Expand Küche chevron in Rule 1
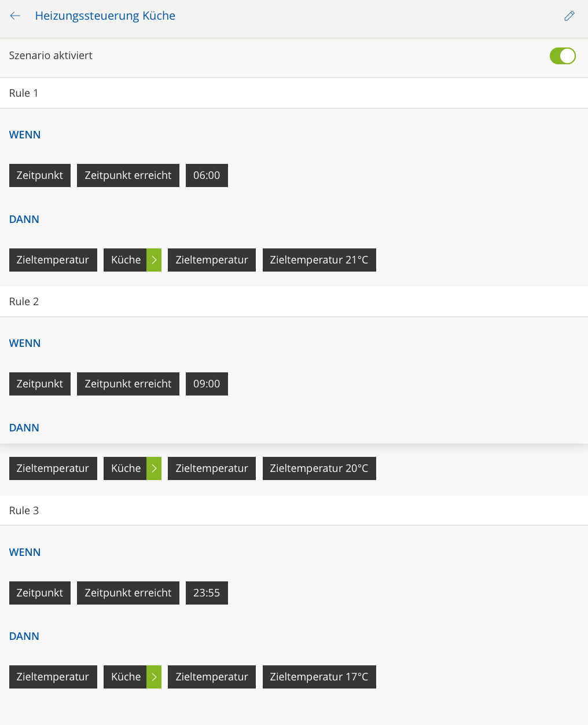The height and width of the screenshot is (725, 588). point(154,260)
